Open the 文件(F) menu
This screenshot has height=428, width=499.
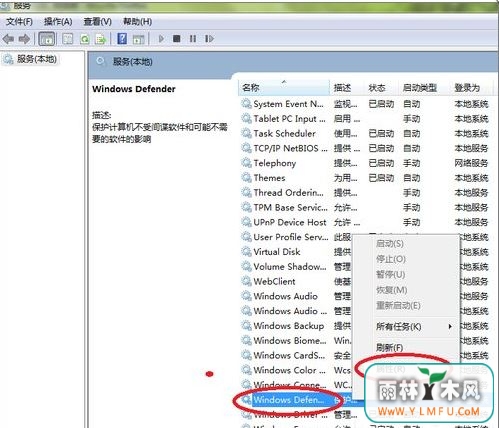coord(19,22)
